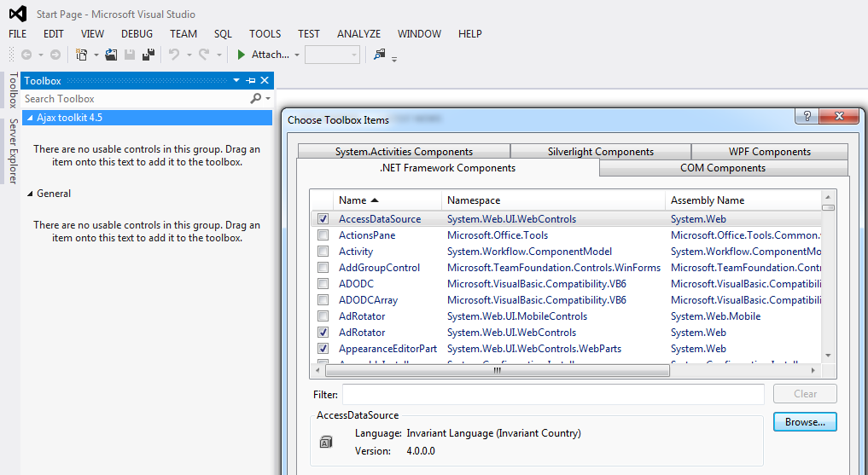The image size is (868, 475).
Task: Check the AddGroupControl checkbox
Action: [323, 268]
